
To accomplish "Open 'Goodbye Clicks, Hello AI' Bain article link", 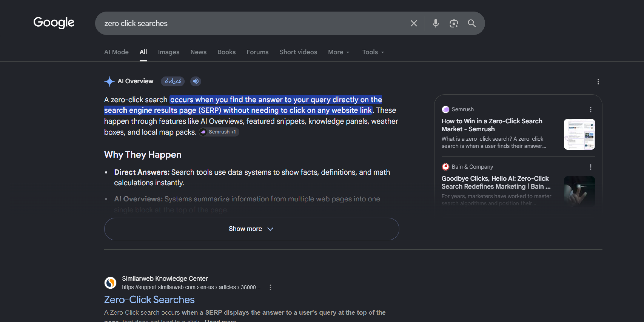I will click(496, 182).
